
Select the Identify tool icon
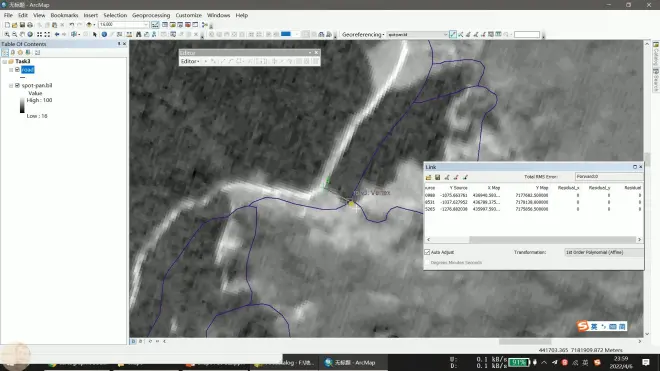[104, 35]
